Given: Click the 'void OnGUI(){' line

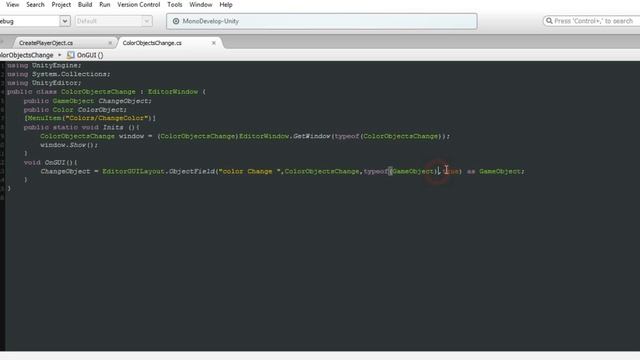Looking at the screenshot, I should coord(50,162).
